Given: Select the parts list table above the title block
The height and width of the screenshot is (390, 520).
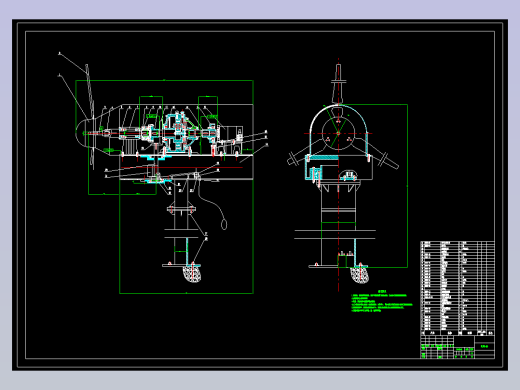Looking at the screenshot, I should tap(457, 288).
